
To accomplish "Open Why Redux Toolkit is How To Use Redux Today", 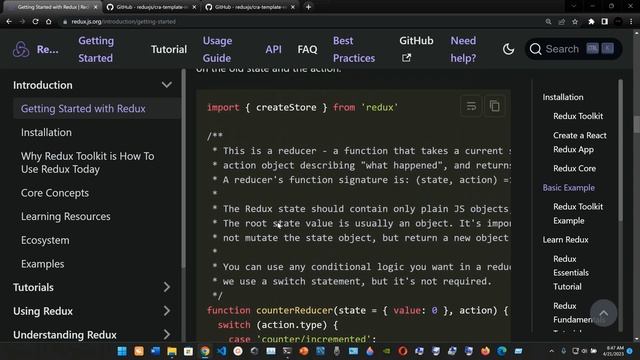I will pyautogui.click(x=87, y=162).
